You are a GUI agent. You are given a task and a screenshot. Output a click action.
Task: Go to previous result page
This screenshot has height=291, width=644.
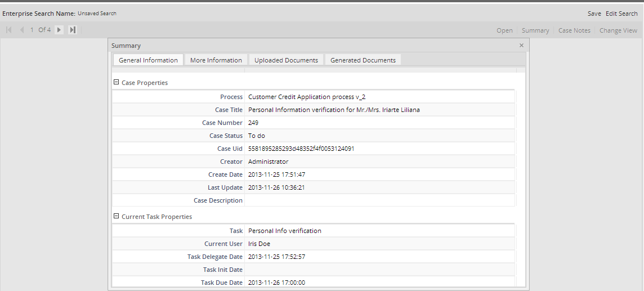click(21, 30)
